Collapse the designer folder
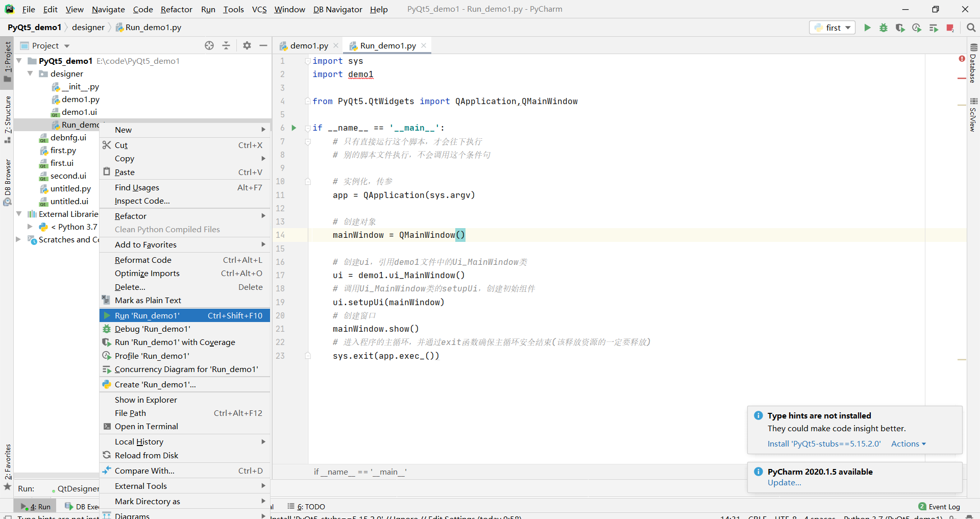The height and width of the screenshot is (519, 980). (x=30, y=73)
